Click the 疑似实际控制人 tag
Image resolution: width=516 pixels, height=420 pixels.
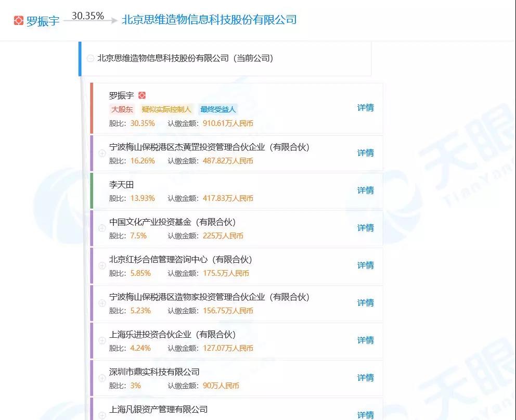(x=166, y=109)
